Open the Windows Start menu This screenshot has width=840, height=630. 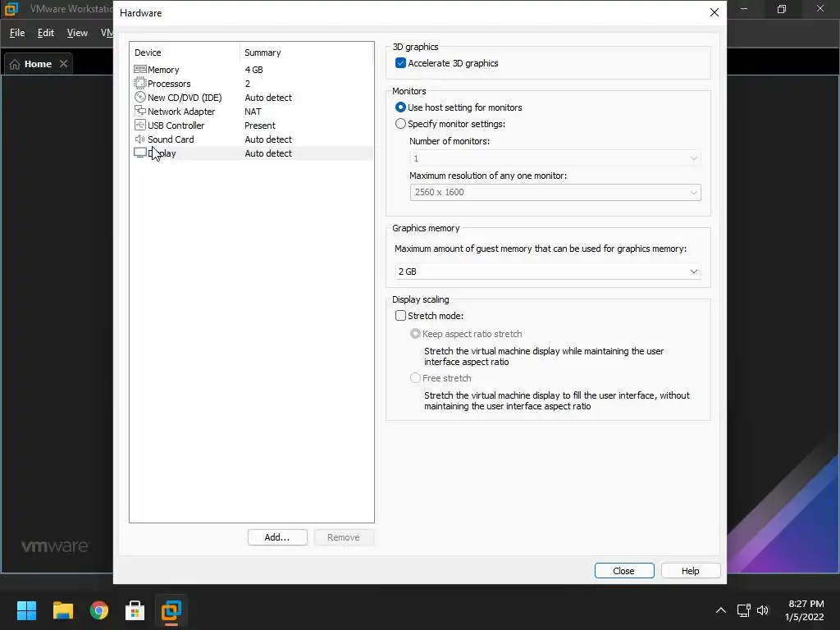click(26, 610)
